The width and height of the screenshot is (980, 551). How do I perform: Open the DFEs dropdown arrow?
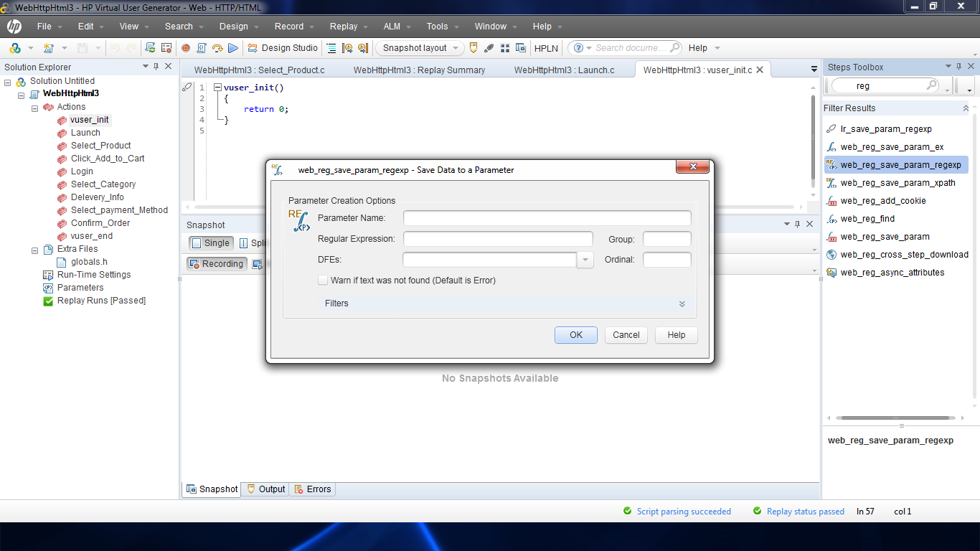(585, 260)
